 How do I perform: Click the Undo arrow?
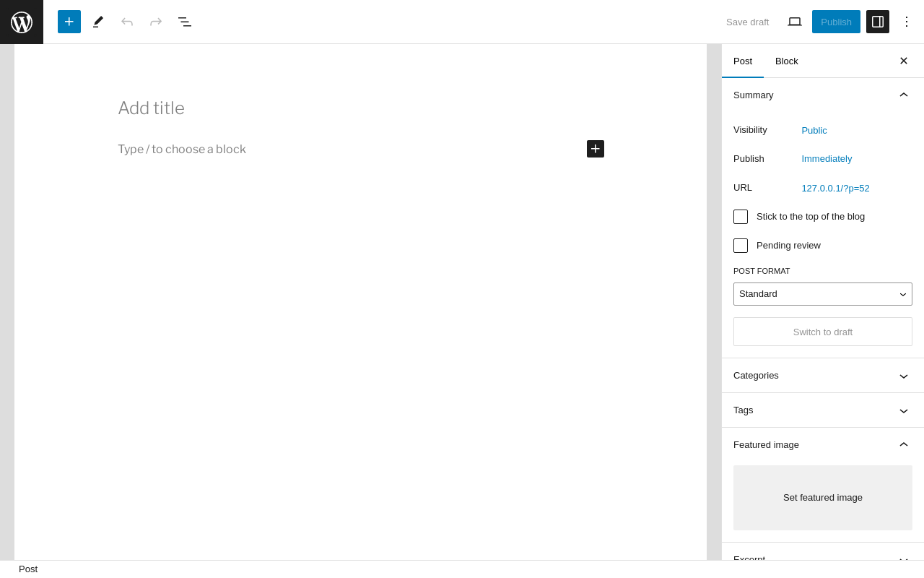point(127,22)
